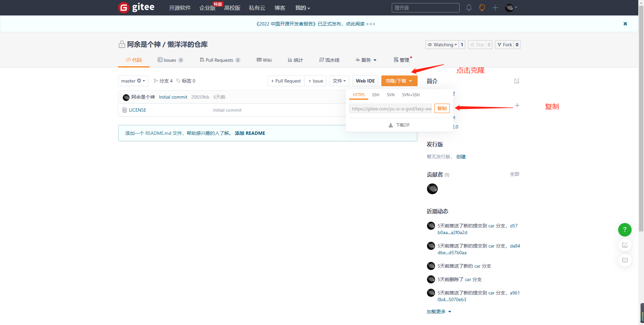Click the 下载ZIP download icon
644x325 pixels.
[x=390, y=125]
